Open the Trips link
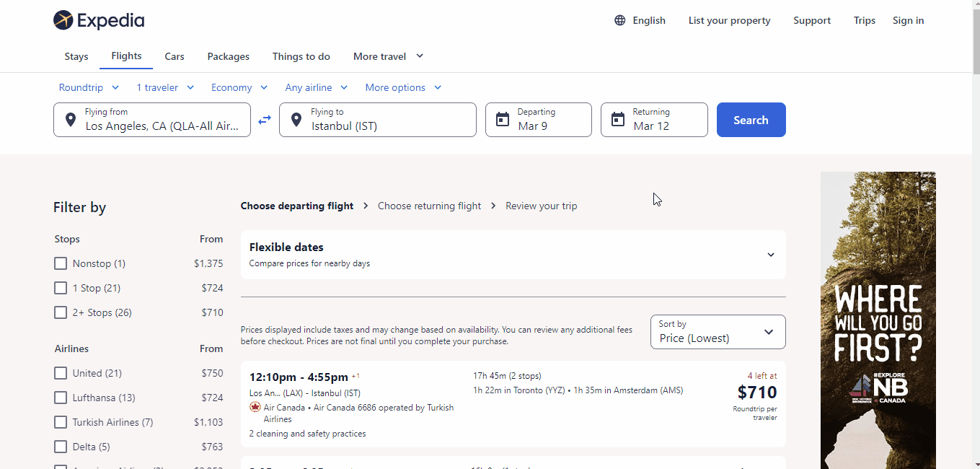 pyautogui.click(x=865, y=20)
